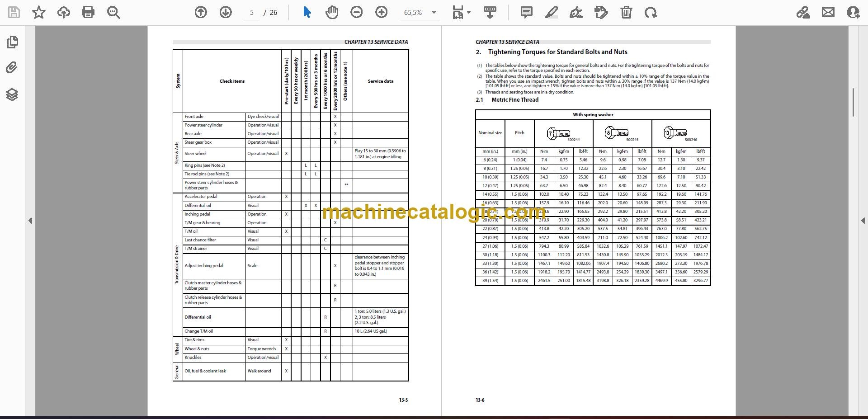Click the 'Steer gear box' row label
Image resolution: width=868 pixels, height=419 pixels.
coord(198,142)
